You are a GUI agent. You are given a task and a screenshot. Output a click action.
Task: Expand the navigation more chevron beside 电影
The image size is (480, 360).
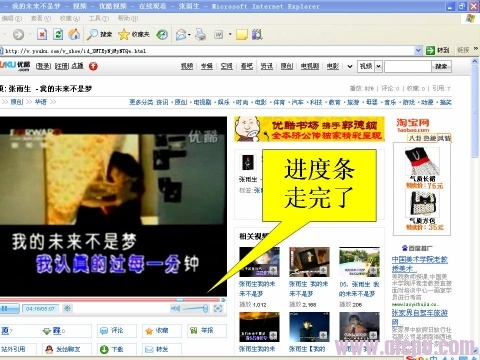pos(350,66)
